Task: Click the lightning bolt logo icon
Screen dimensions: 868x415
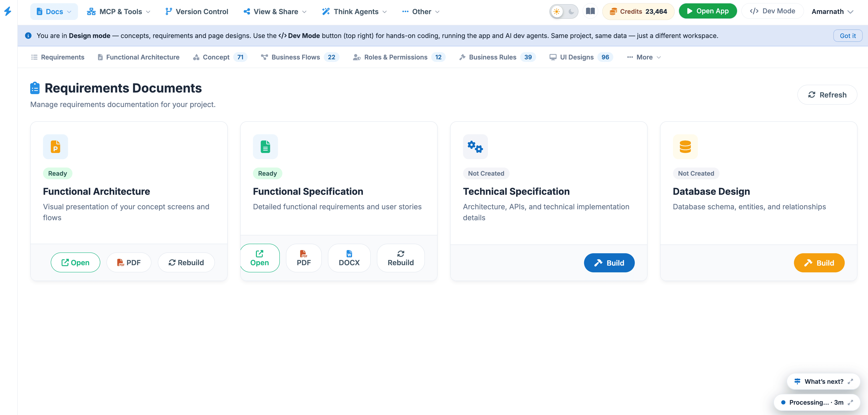Action: pos(8,11)
